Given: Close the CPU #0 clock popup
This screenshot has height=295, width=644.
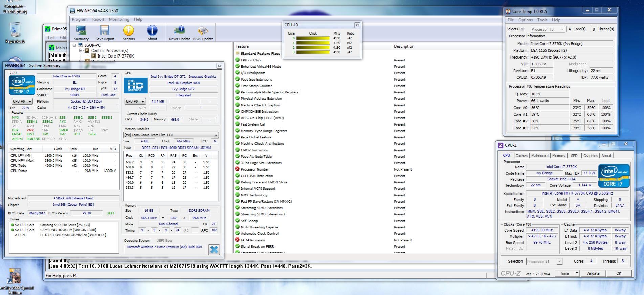Looking at the screenshot, I should [357, 25].
